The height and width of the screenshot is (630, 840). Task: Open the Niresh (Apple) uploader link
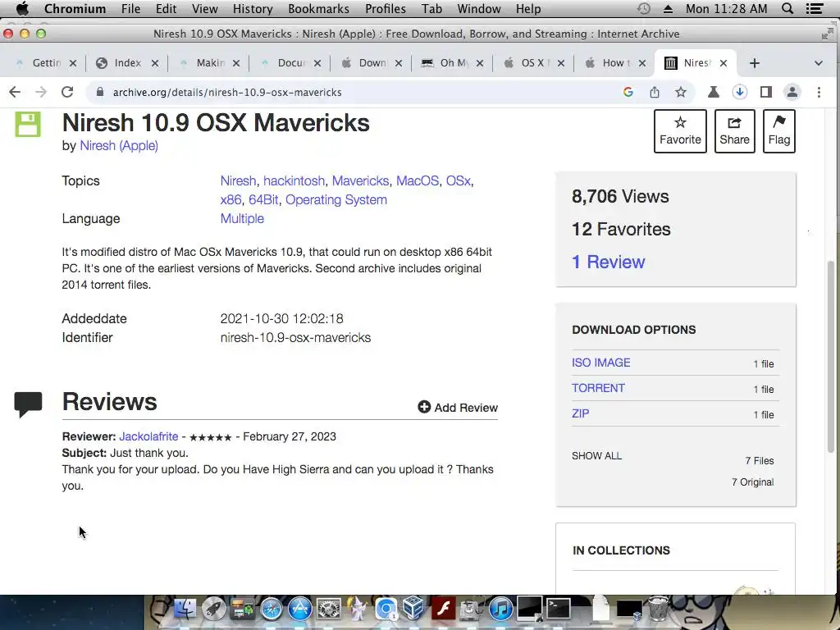(x=119, y=146)
